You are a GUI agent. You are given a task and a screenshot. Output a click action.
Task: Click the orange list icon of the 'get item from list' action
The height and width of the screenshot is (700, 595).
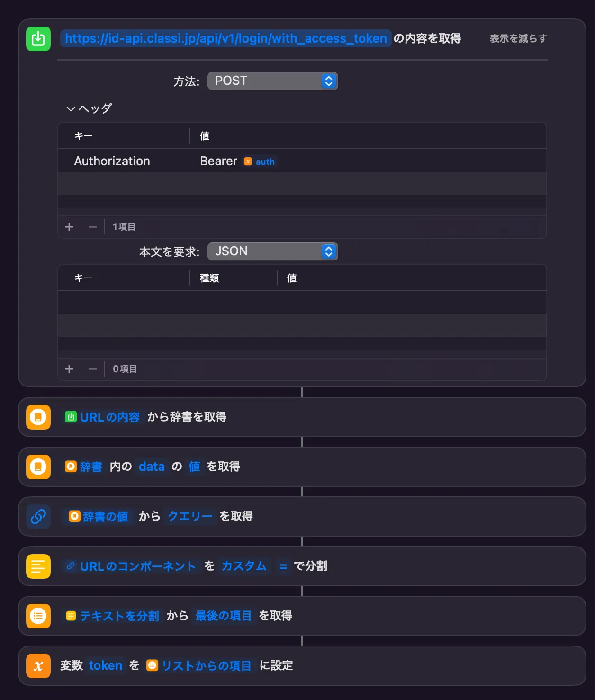(38, 616)
